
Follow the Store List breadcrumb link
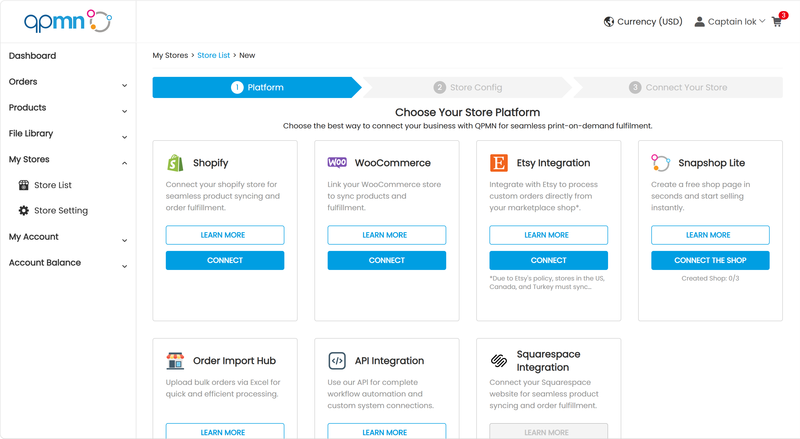[213, 55]
